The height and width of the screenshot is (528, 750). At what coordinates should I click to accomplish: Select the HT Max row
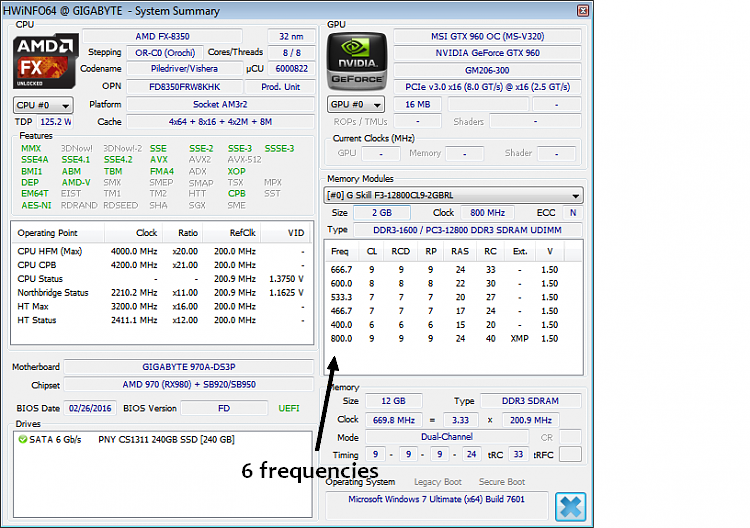click(161, 307)
